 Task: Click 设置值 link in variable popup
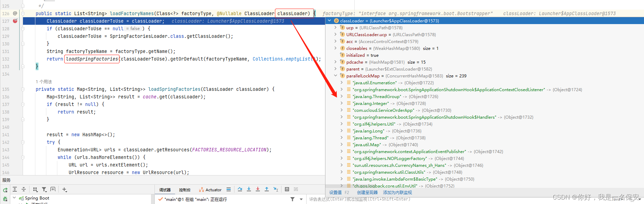[x=335, y=193]
